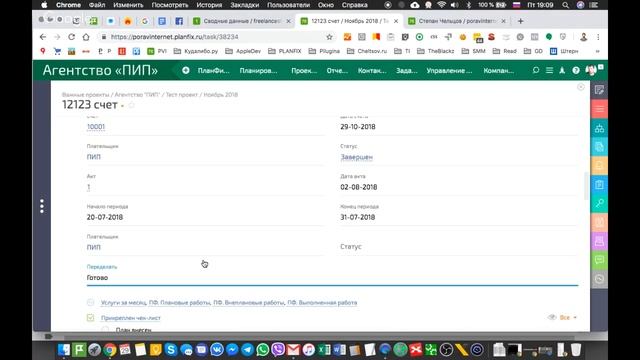Switch to Степан Чельцов tab
The image size is (640, 360).
click(x=458, y=21)
